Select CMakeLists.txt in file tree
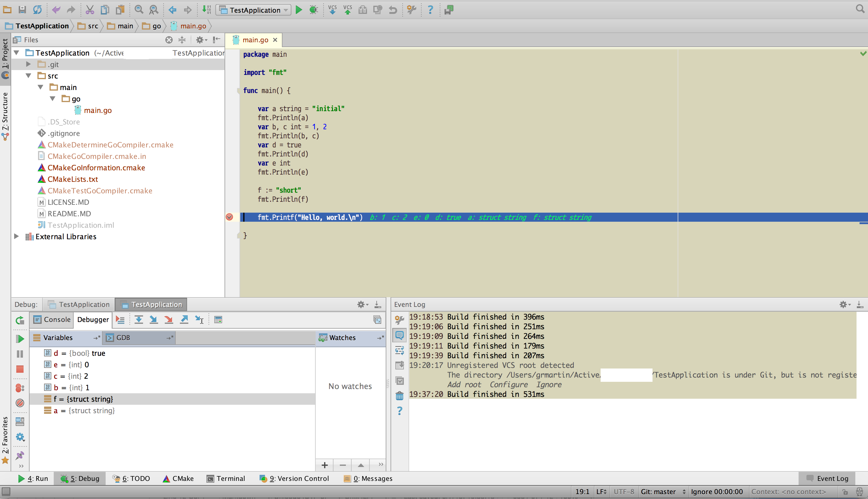Image resolution: width=868 pixels, height=499 pixels. point(73,179)
